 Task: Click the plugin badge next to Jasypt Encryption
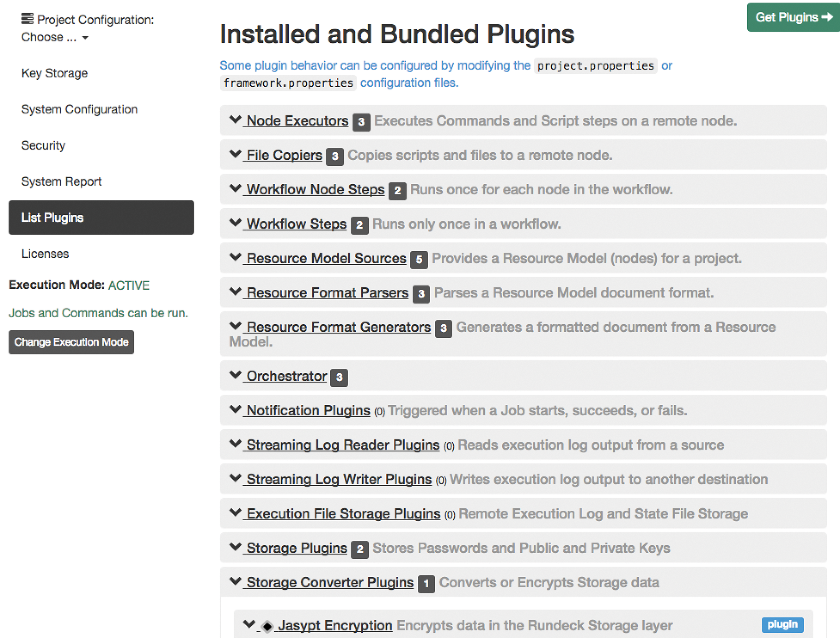[x=782, y=625]
